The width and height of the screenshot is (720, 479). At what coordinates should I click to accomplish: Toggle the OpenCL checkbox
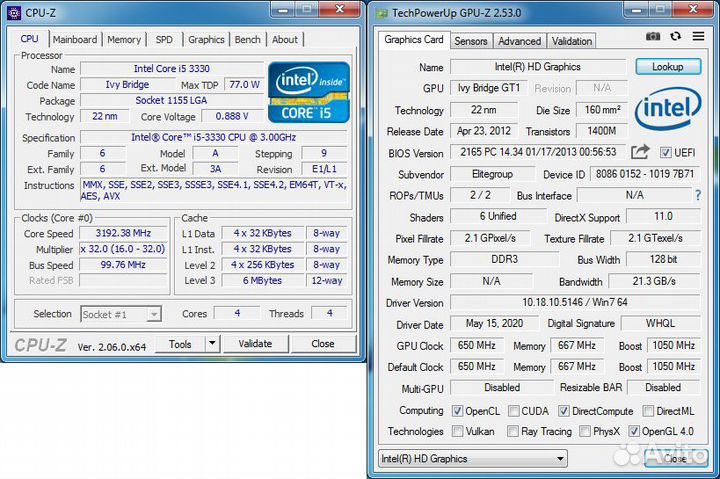coord(457,411)
